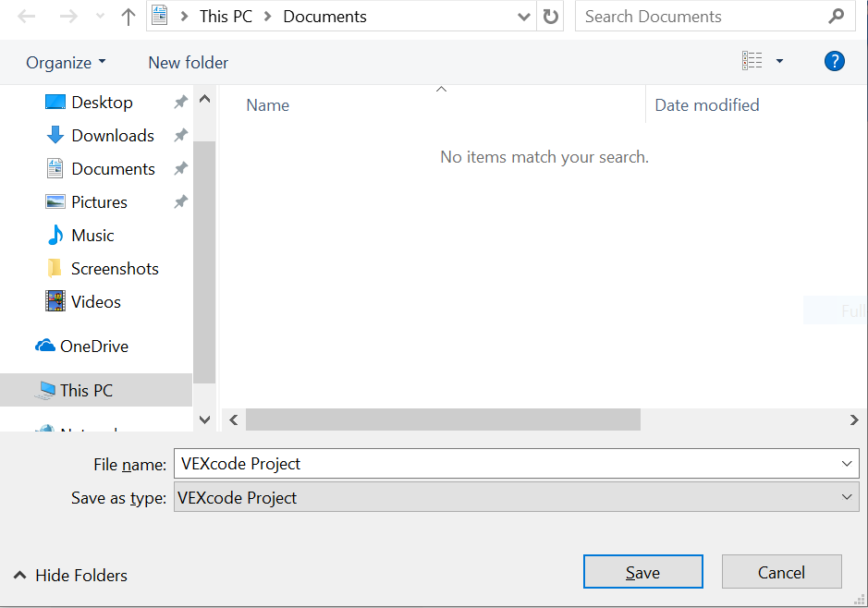Open the Videos folder in the sidebar
868x608 pixels.
(x=96, y=301)
